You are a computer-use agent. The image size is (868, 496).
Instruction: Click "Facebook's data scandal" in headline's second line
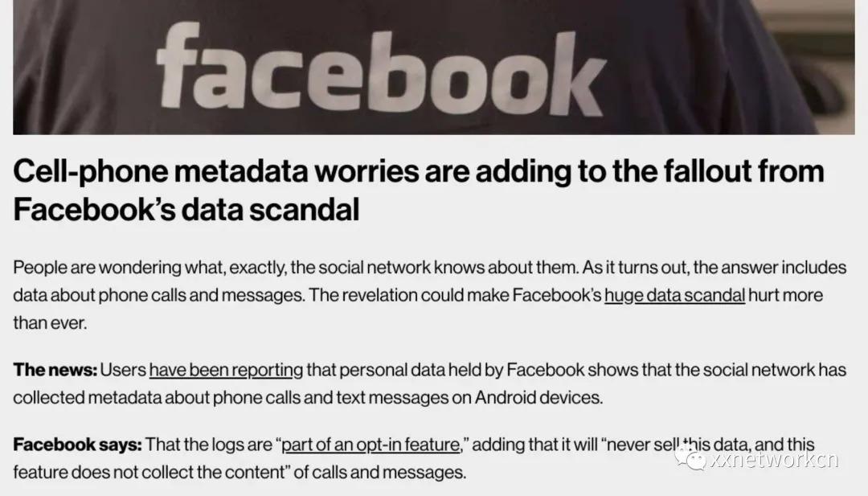(x=186, y=209)
